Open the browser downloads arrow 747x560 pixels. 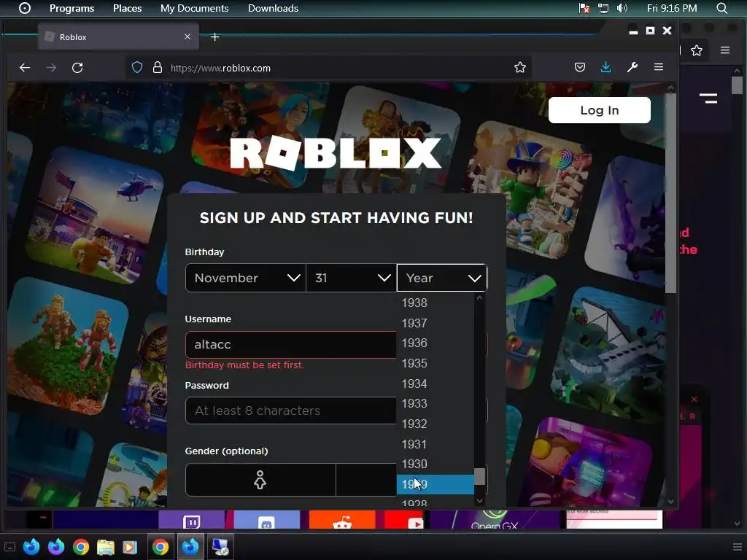(606, 68)
